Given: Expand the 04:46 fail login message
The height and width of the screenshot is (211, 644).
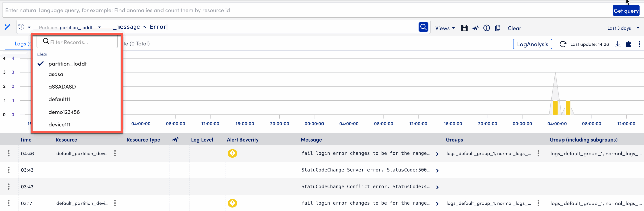Looking at the screenshot, I should [x=437, y=154].
